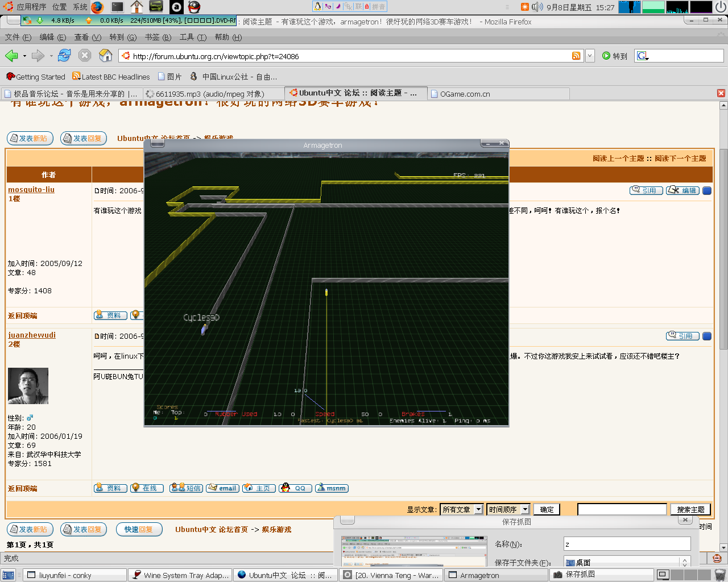Click the 资料 profile icon under mosquito-liu's post
The height and width of the screenshot is (582, 728).
(110, 315)
